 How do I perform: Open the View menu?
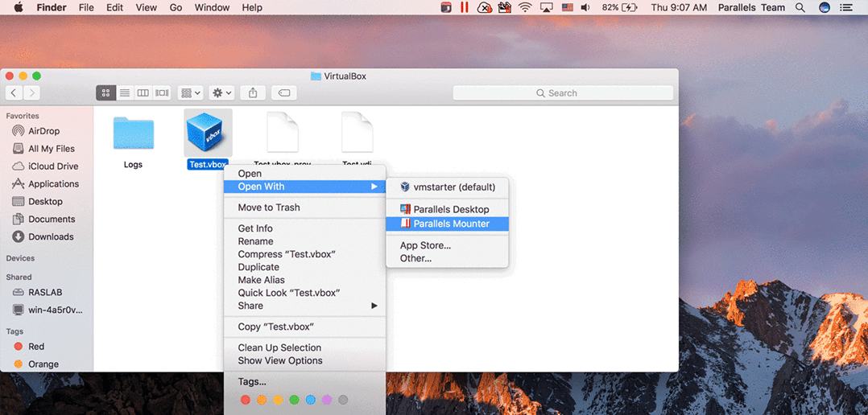(147, 8)
